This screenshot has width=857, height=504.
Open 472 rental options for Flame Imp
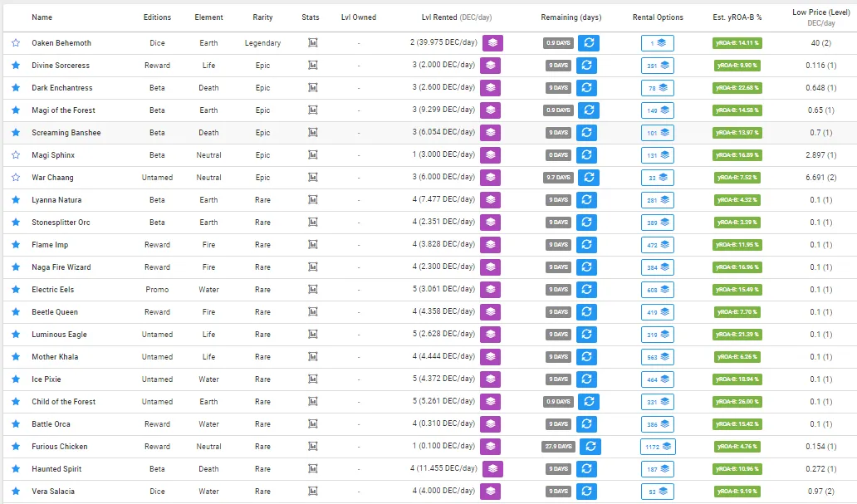click(x=658, y=244)
